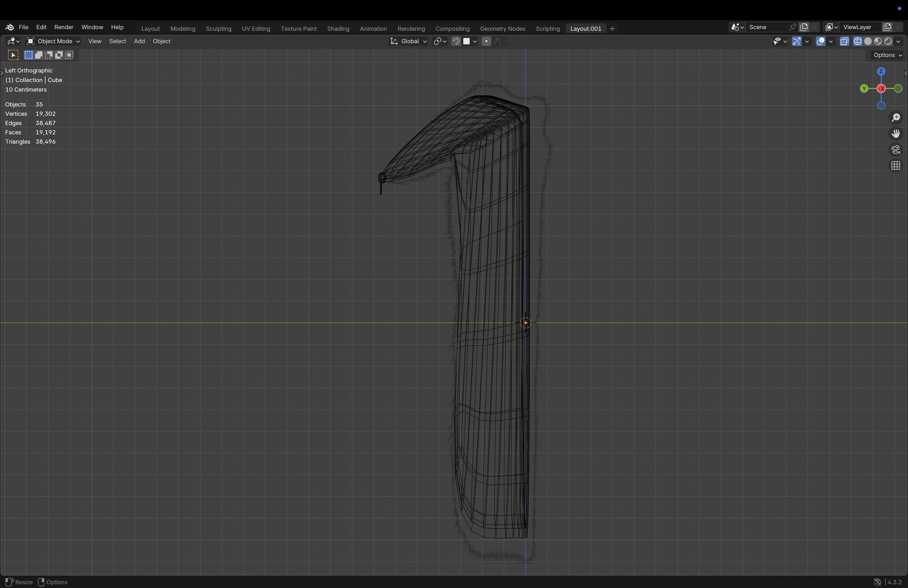Switch orthographic/perspective with grid icon

896,166
